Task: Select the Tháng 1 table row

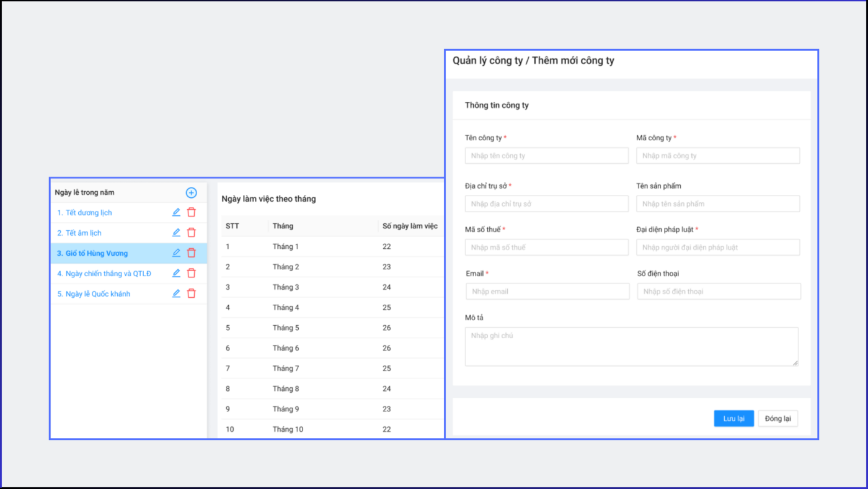Action: pos(333,246)
